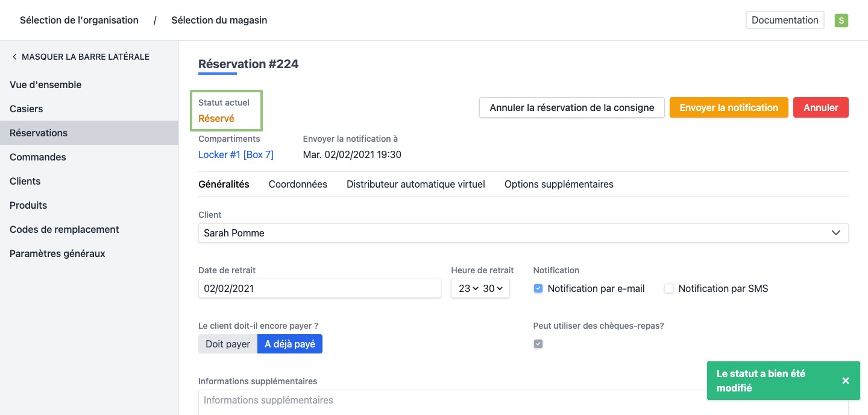Enable Notification par e-mail checkbox
Image resolution: width=868 pixels, height=415 pixels.
(538, 289)
